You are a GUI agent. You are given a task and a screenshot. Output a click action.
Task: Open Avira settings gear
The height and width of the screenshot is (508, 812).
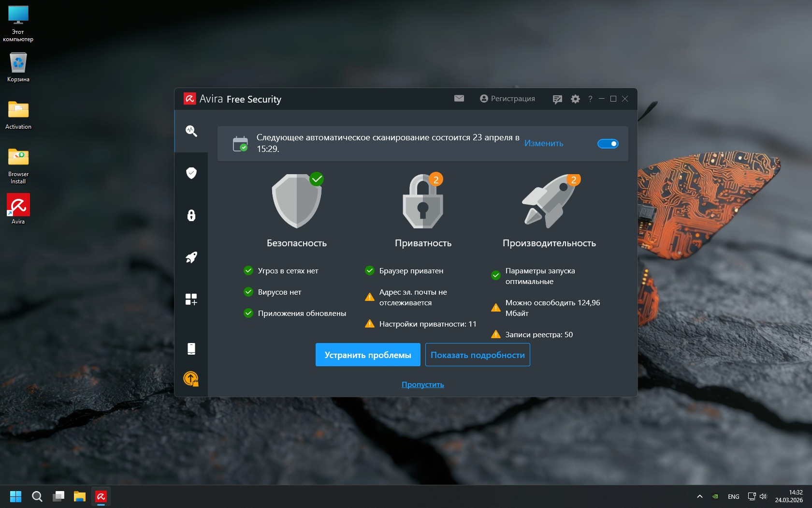[x=575, y=99]
